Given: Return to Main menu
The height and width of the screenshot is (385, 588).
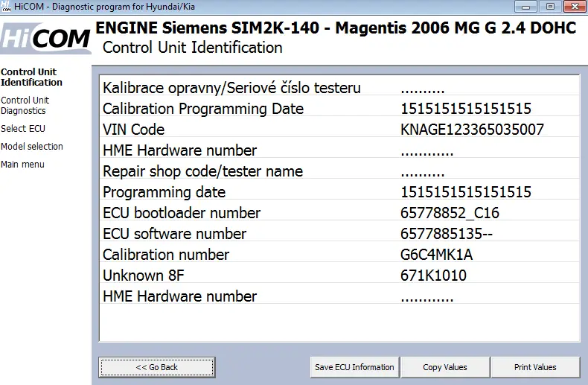Looking at the screenshot, I should tap(22, 165).
